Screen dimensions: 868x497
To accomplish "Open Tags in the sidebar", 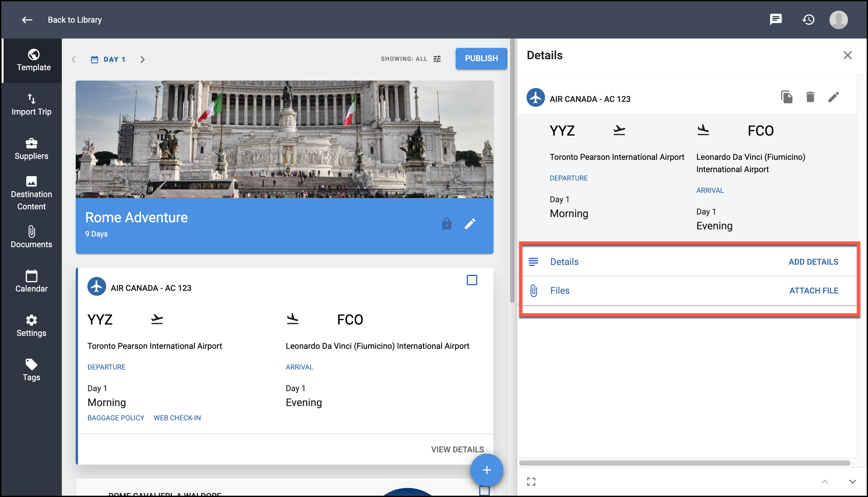I will [31, 370].
